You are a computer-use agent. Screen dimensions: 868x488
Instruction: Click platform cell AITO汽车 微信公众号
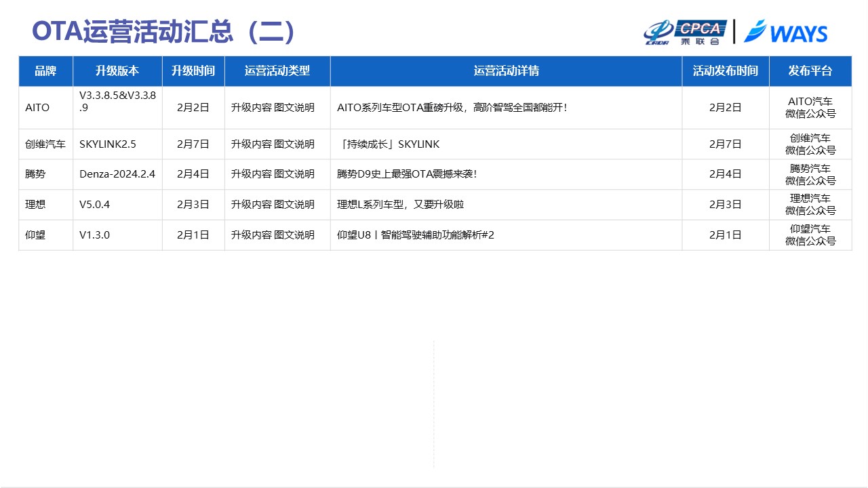[810, 108]
